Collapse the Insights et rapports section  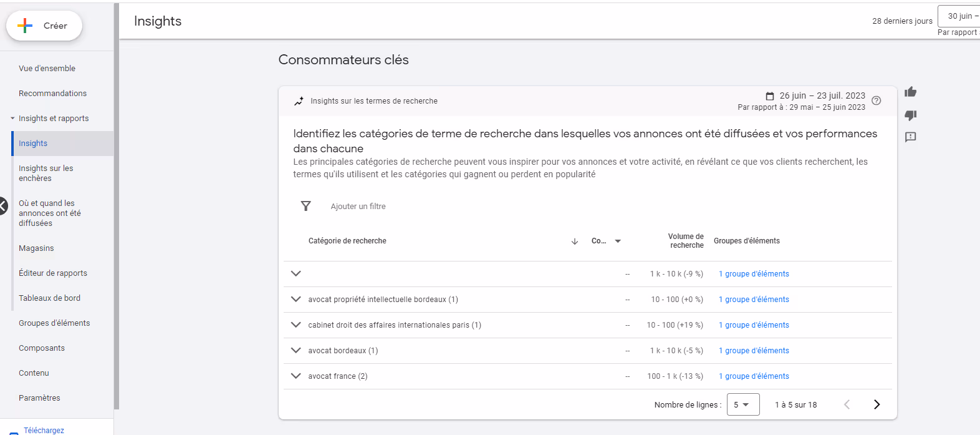(12, 119)
